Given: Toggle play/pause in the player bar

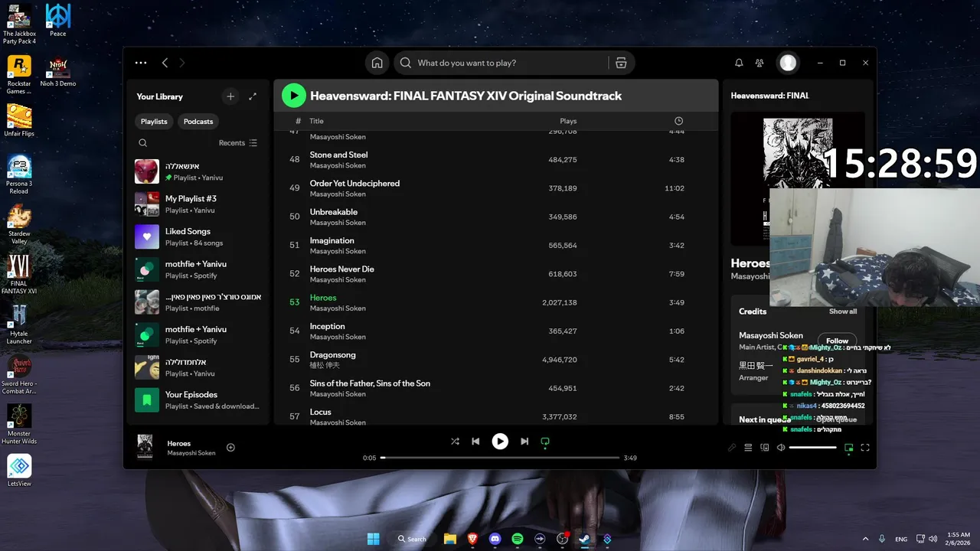Looking at the screenshot, I should pyautogui.click(x=500, y=442).
